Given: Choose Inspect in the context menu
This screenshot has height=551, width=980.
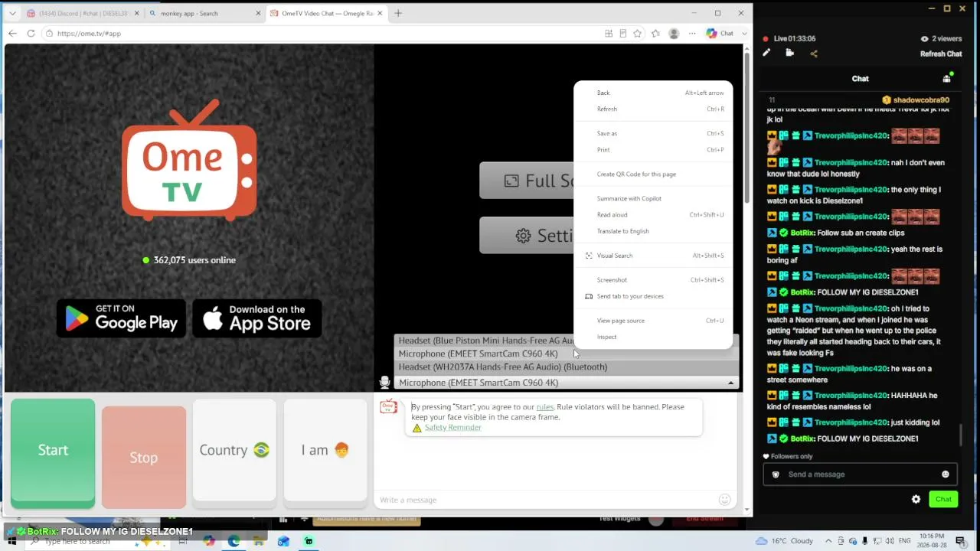Looking at the screenshot, I should click(x=653, y=337).
